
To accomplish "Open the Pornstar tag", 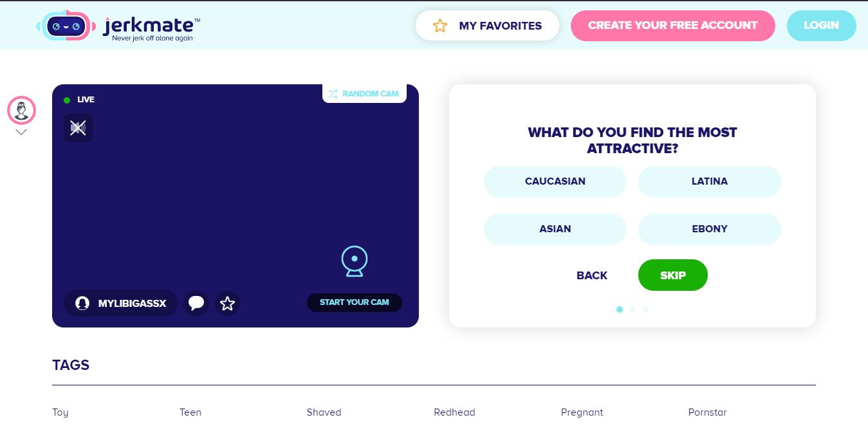I will click(x=708, y=412).
